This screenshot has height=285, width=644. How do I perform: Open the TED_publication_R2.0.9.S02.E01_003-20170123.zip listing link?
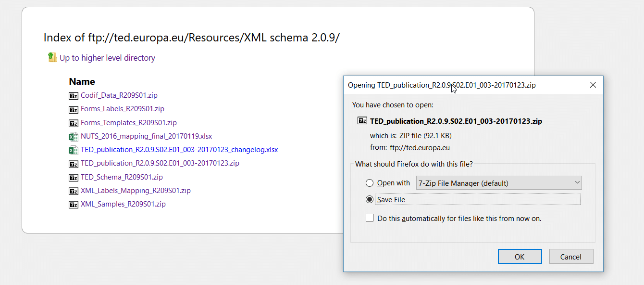click(160, 163)
